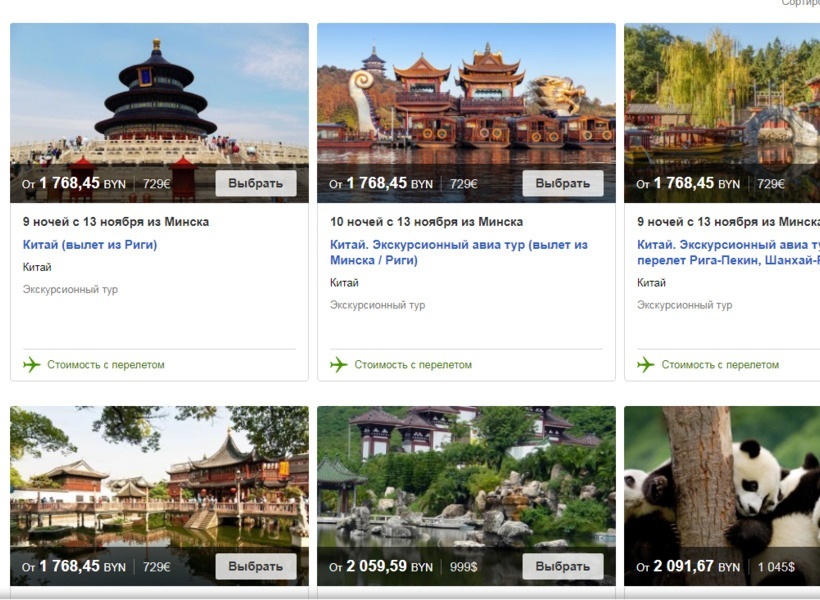820x600 pixels.
Task: Open Китай. Экскурсионный авиа тур (вылет из Минска / Риги)
Action: tap(459, 252)
